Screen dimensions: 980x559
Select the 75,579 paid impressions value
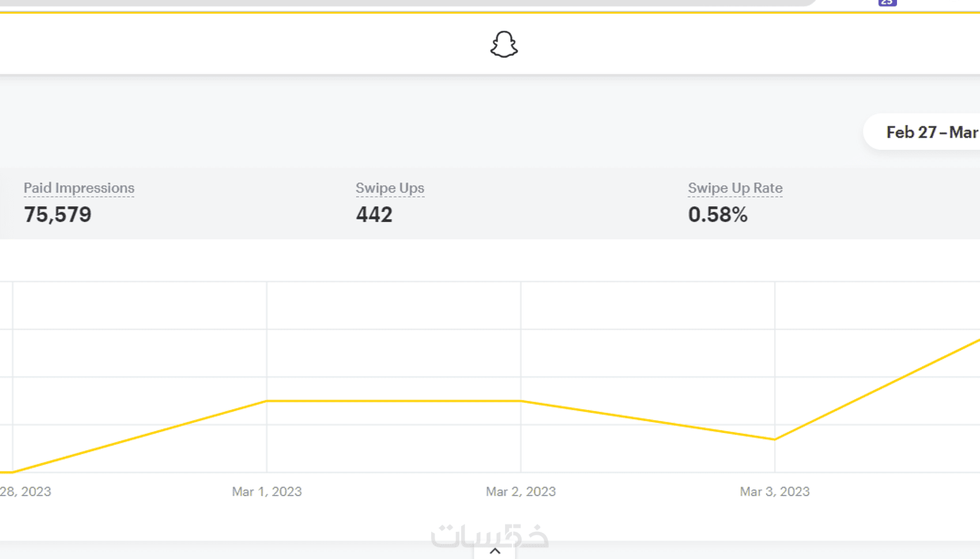(58, 214)
